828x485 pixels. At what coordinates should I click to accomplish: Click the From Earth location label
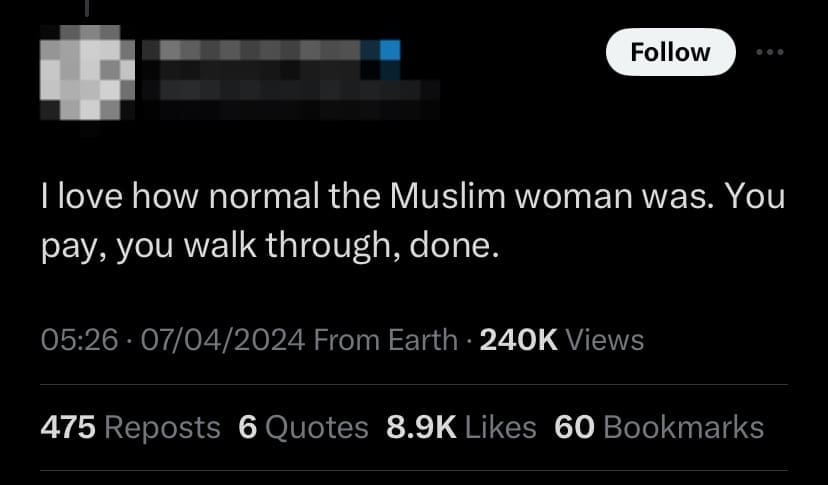tap(385, 339)
